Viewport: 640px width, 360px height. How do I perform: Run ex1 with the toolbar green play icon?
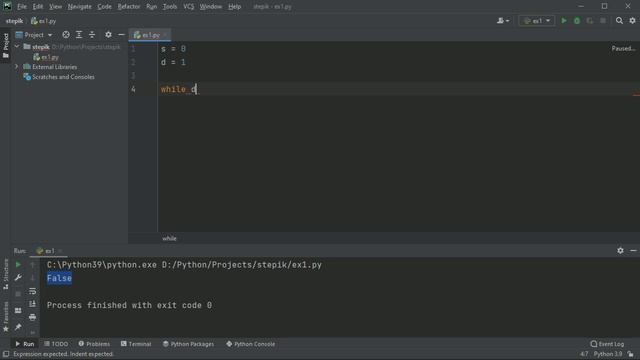[x=564, y=20]
